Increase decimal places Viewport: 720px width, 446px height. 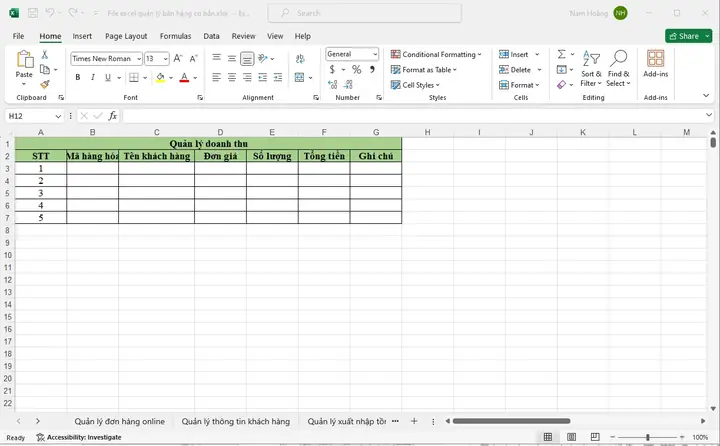(x=332, y=85)
